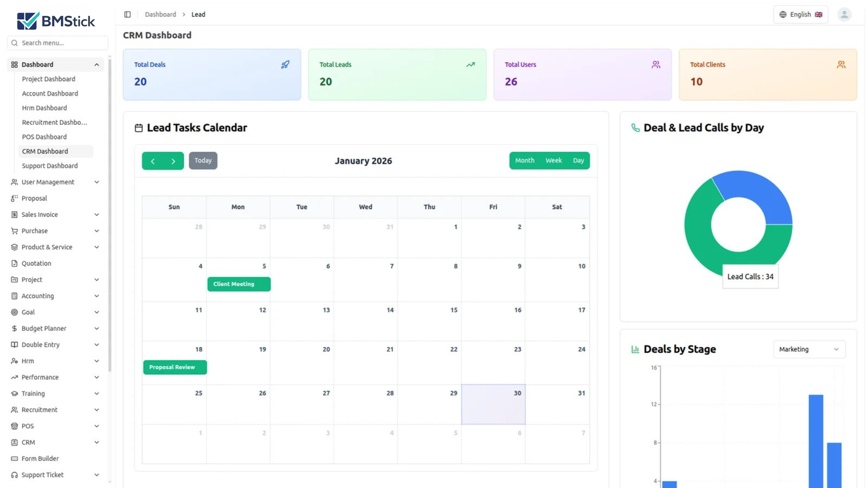
Task: Switch the calendar to Week view
Action: (553, 160)
